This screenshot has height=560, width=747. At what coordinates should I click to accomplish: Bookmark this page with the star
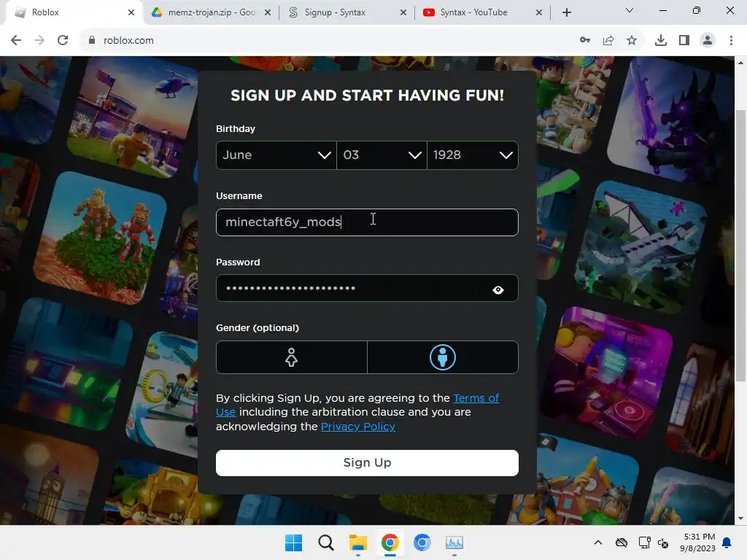[x=632, y=41]
